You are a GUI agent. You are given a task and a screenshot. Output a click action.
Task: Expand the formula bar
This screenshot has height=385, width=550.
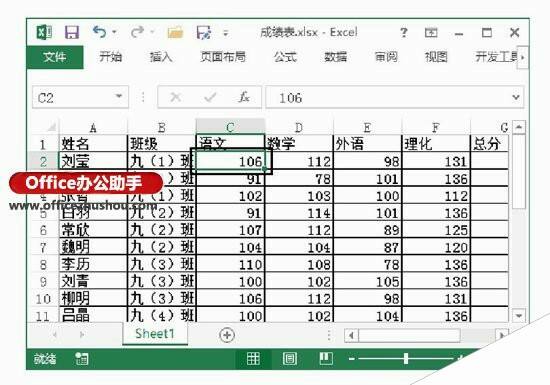516,97
